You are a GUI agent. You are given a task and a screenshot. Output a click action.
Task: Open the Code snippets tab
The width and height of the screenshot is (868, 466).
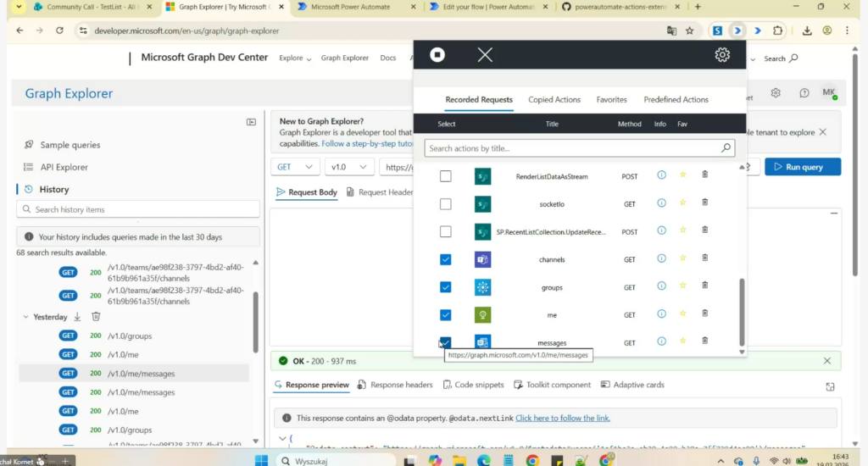click(474, 385)
